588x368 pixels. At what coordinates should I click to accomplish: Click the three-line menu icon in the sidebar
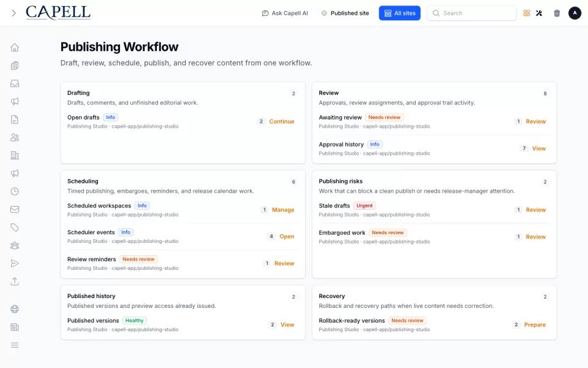point(15,345)
